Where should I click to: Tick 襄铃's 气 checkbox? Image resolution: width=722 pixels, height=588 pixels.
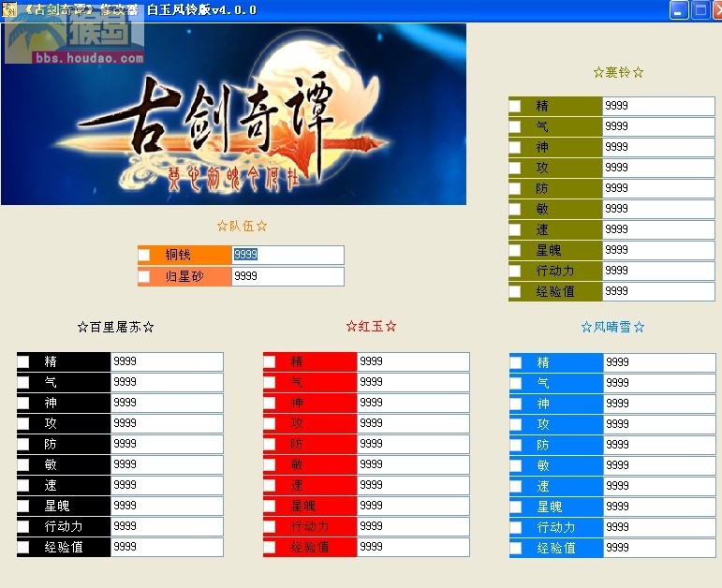pyautogui.click(x=515, y=126)
